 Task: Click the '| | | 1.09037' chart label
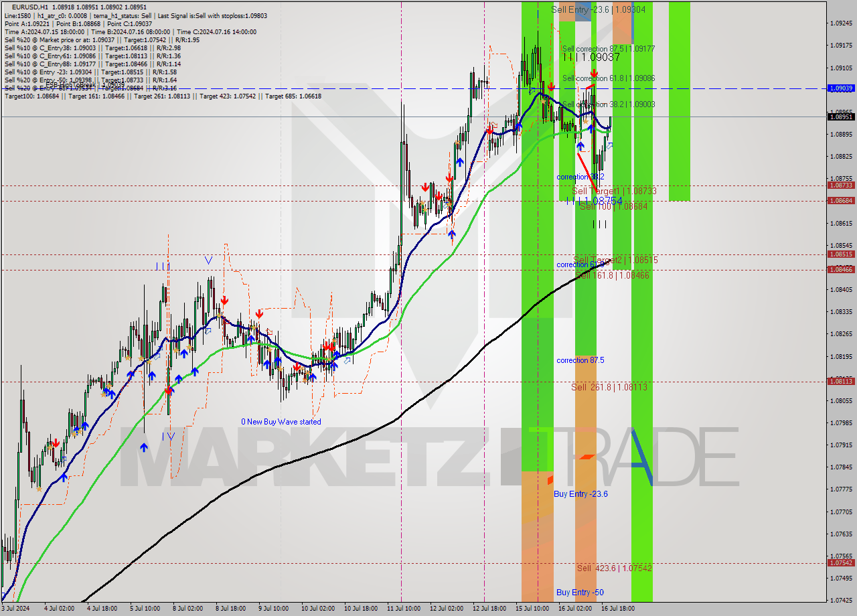coord(591,58)
